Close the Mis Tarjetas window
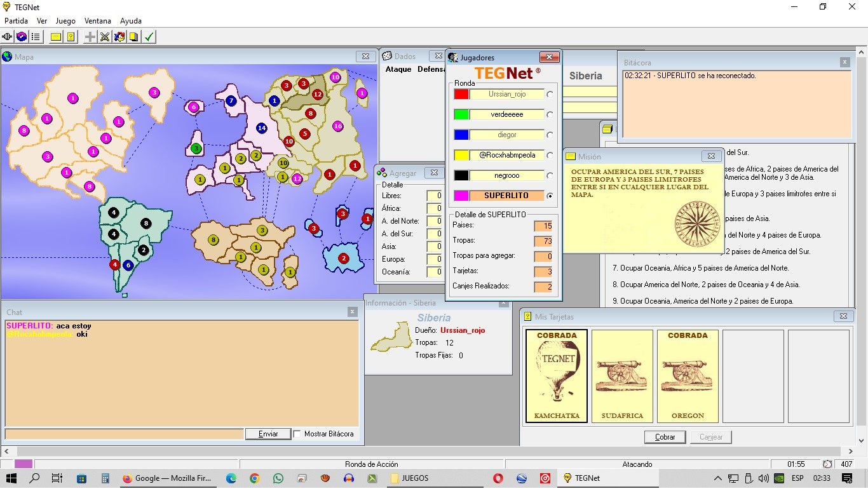This screenshot has height=491, width=868. pos(843,316)
